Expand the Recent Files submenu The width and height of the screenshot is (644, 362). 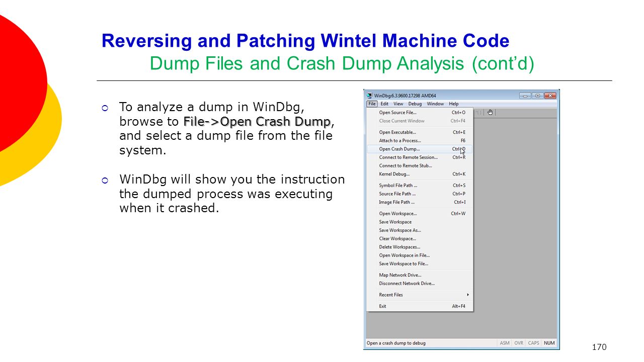(x=420, y=295)
